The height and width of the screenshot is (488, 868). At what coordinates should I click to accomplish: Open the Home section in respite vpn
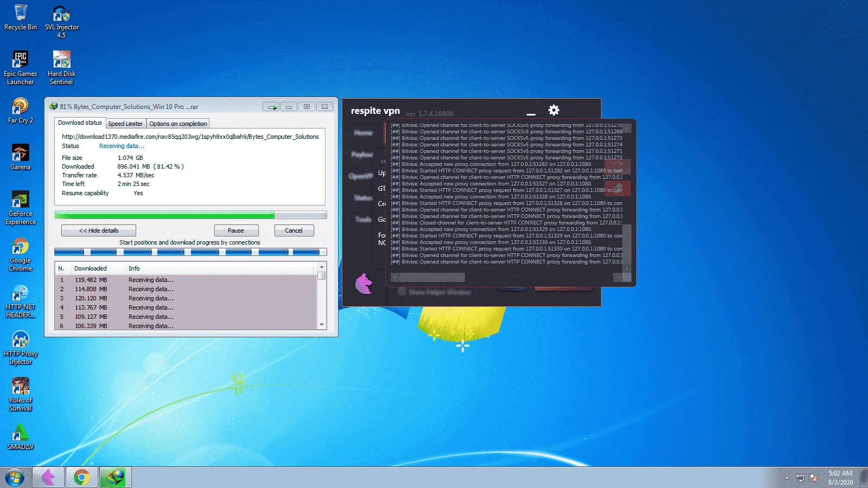tap(363, 133)
